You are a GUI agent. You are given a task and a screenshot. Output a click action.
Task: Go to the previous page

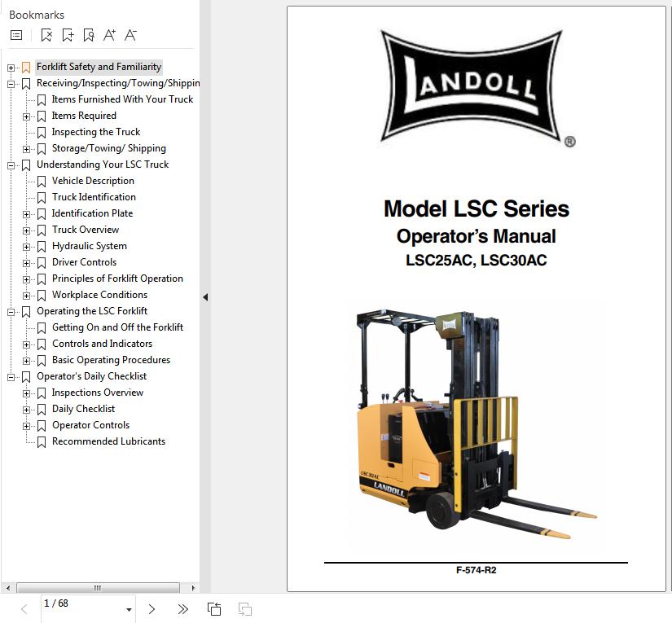pyautogui.click(x=24, y=609)
